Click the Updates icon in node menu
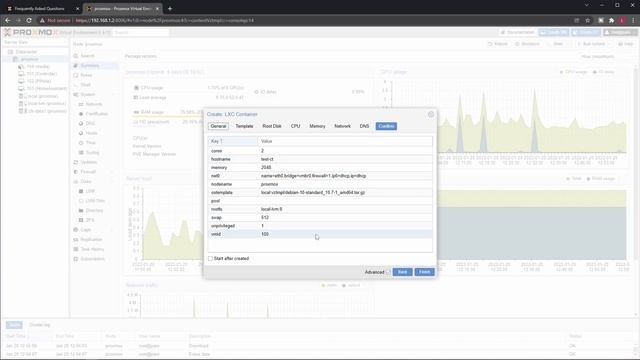Image resolution: width=640 pixels, height=360 pixels. [x=76, y=162]
